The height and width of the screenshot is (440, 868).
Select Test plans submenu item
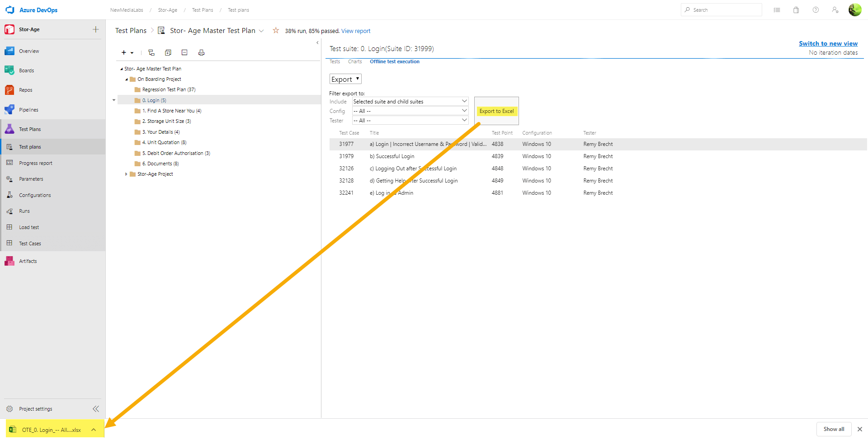(x=52, y=147)
